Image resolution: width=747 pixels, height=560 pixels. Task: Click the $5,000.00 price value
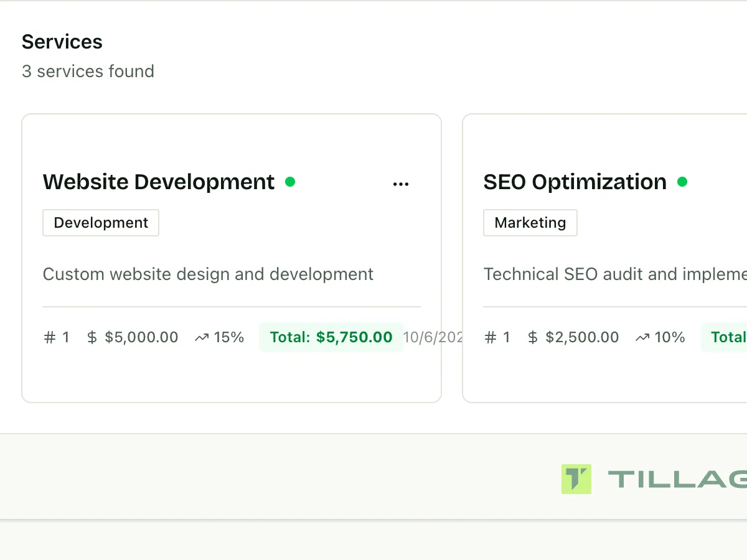(x=141, y=338)
